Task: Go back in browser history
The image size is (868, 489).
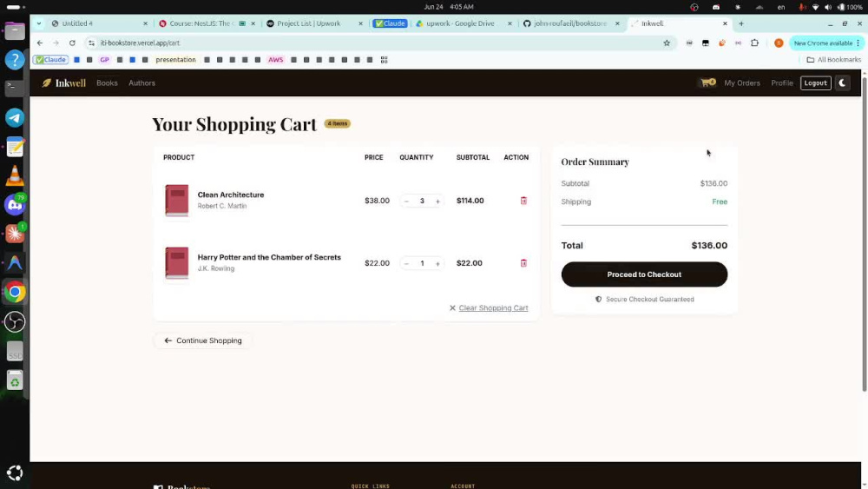Action: point(40,43)
